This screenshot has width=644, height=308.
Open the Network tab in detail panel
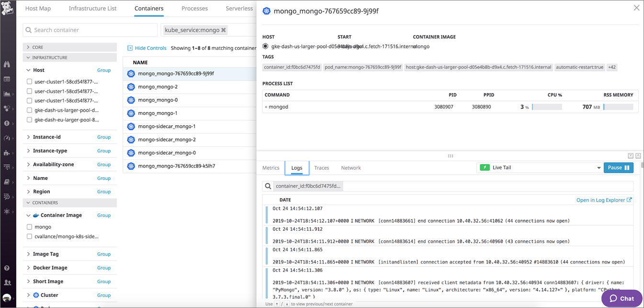tap(351, 168)
